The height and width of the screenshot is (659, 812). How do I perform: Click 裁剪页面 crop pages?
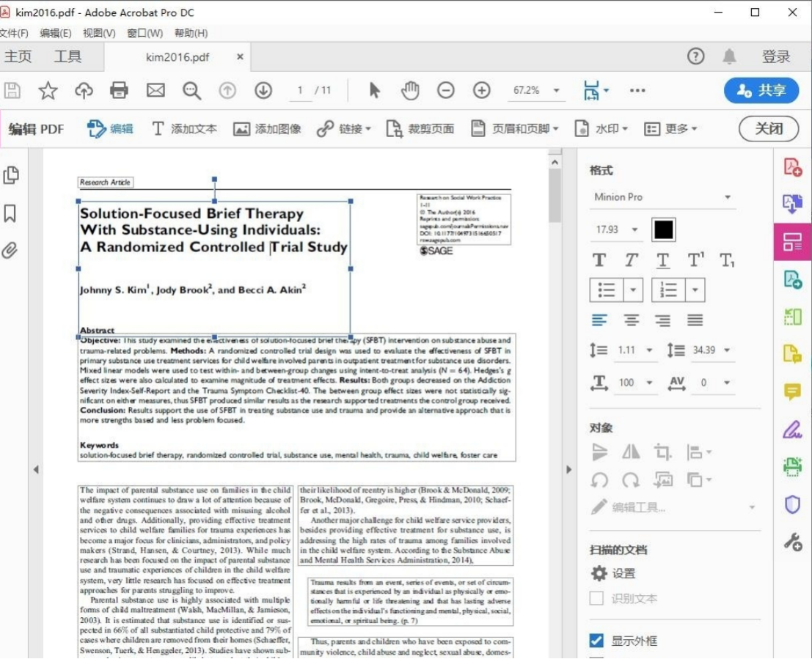(420, 128)
